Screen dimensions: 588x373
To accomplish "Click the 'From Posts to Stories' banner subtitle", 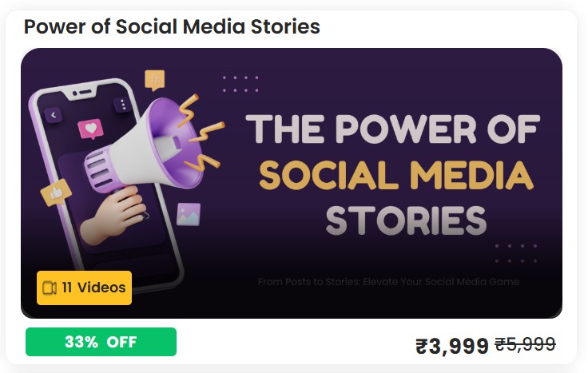I will point(388,282).
